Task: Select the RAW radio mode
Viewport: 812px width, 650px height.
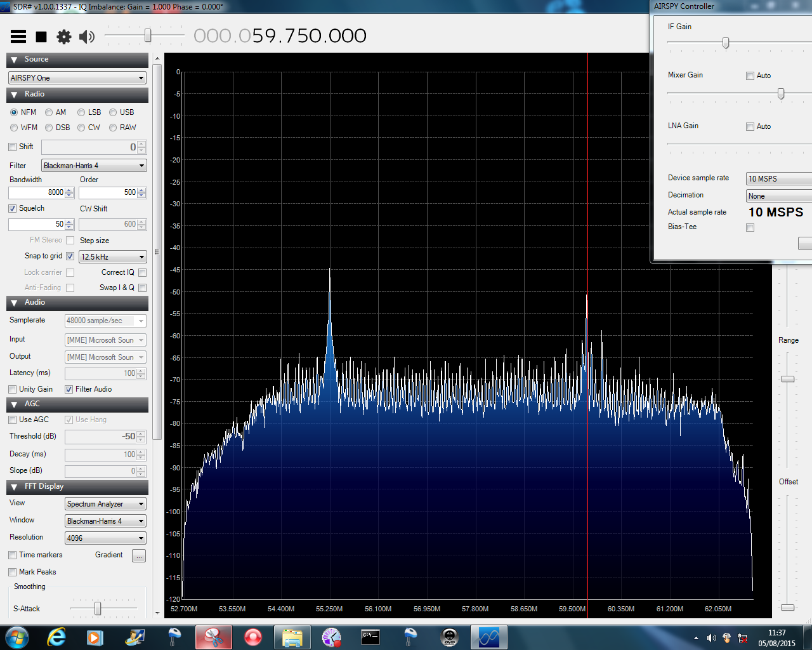Action: pos(113,128)
